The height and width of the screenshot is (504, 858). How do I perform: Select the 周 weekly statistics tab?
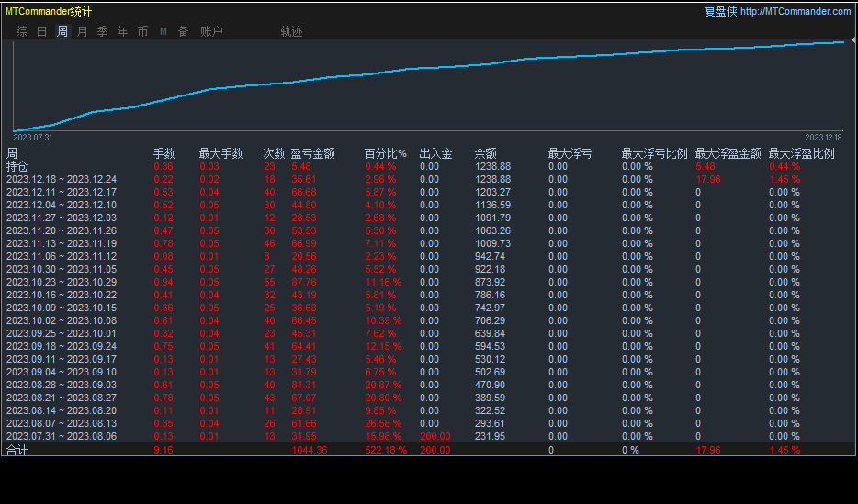click(62, 32)
